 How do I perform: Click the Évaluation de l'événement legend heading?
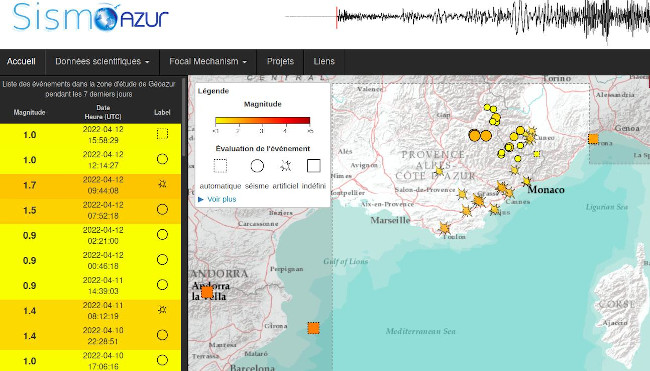[x=263, y=149]
